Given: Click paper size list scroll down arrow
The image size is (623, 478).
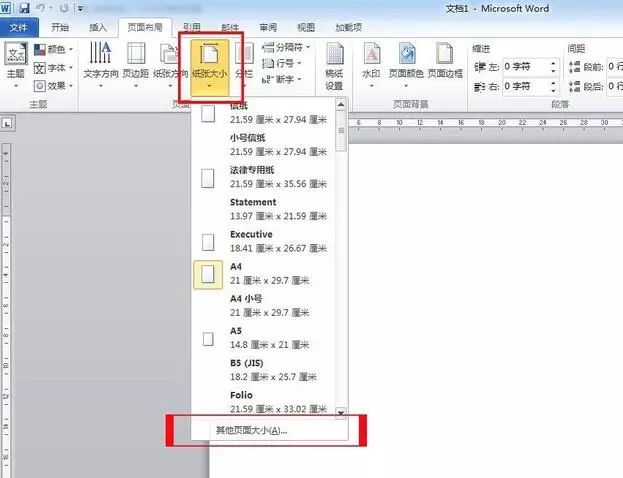Looking at the screenshot, I should tap(341, 412).
